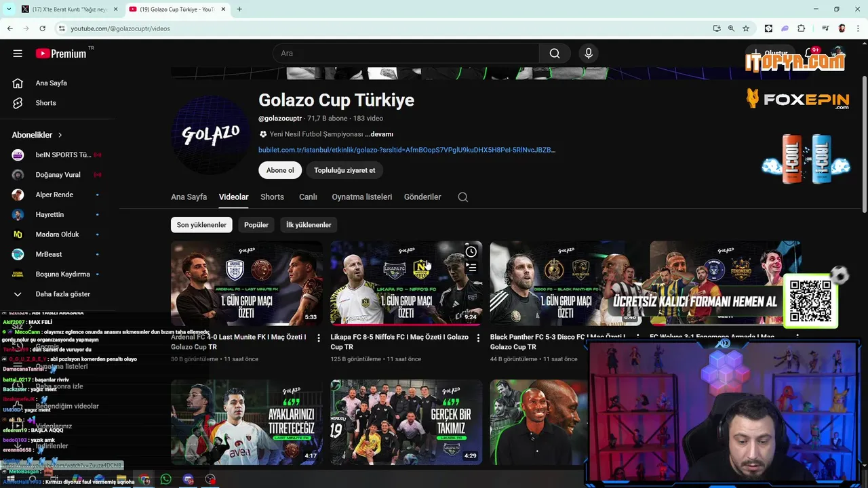Click the install app icon in address bar
This screenshot has height=488, width=868.
[x=717, y=28]
